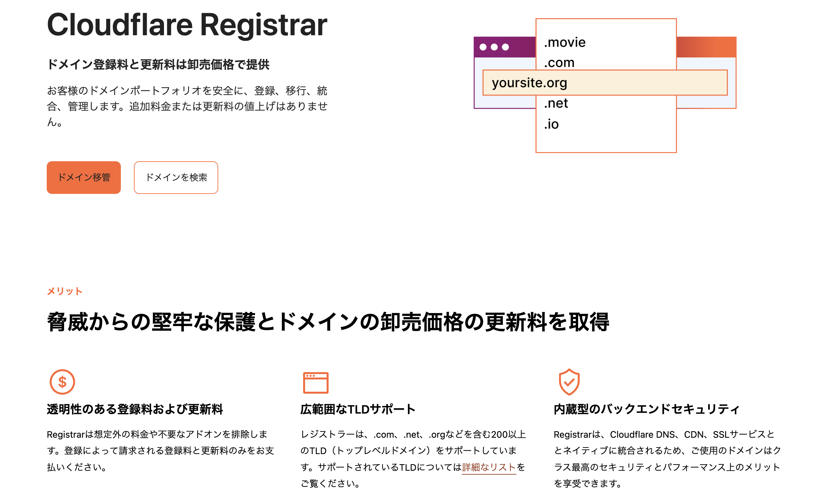Click the ドメインを検索 button
Screen dimensions: 829x504
pyautogui.click(x=176, y=178)
